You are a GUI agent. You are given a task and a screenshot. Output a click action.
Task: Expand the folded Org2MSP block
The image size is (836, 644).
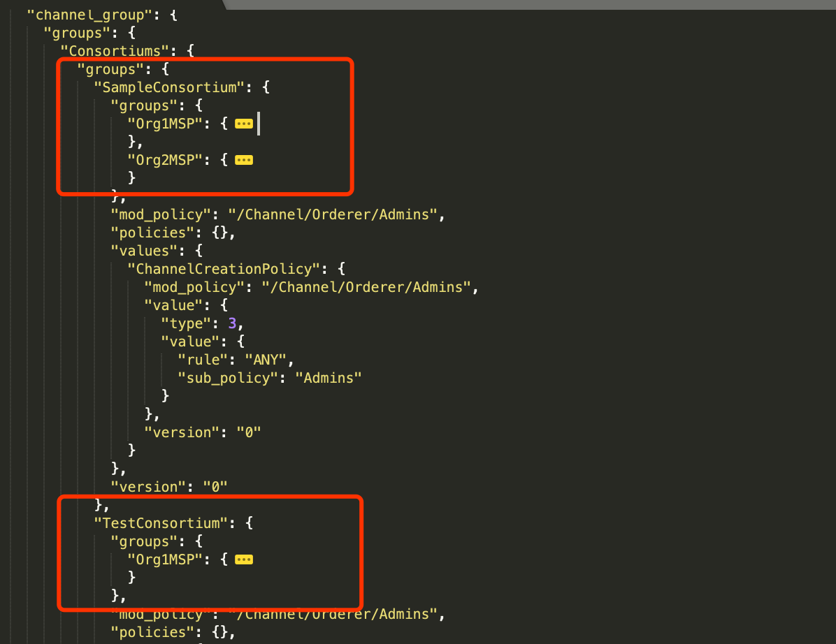[x=244, y=161]
